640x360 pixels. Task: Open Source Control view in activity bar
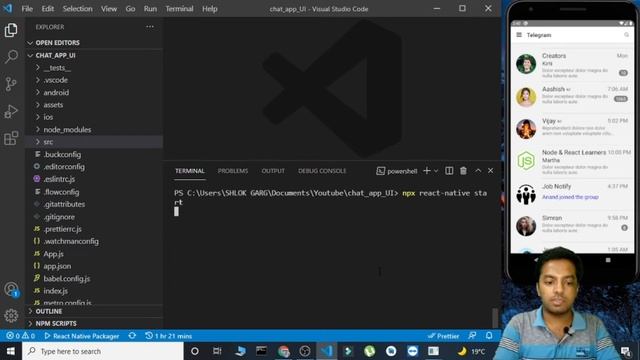coord(11,84)
